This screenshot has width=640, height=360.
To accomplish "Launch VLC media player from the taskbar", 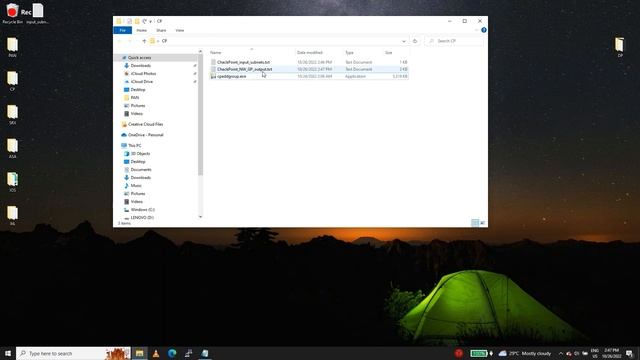I will pos(156,353).
